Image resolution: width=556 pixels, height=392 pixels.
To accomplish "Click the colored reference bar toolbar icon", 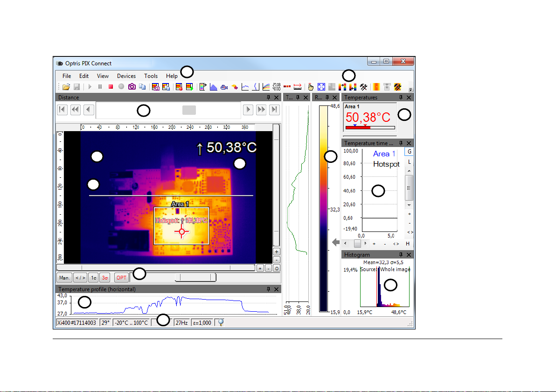I will point(203,87).
